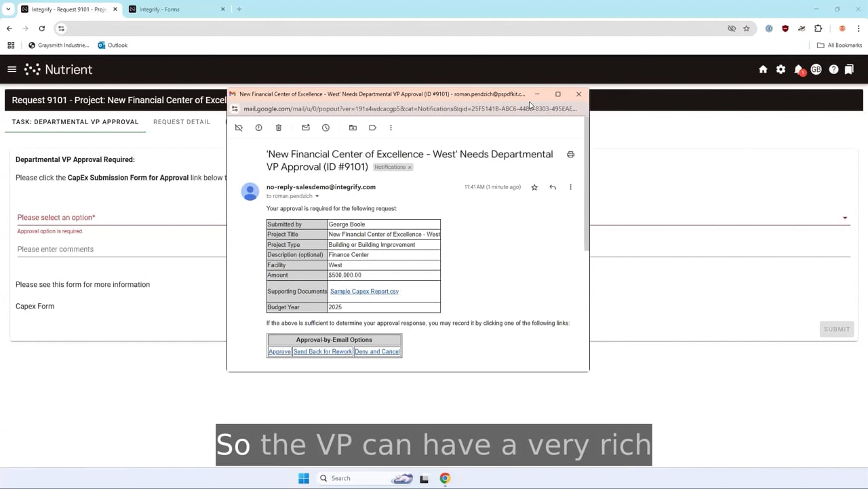This screenshot has height=489, width=868.
Task: Open the Request Detail tab
Action: click(182, 122)
